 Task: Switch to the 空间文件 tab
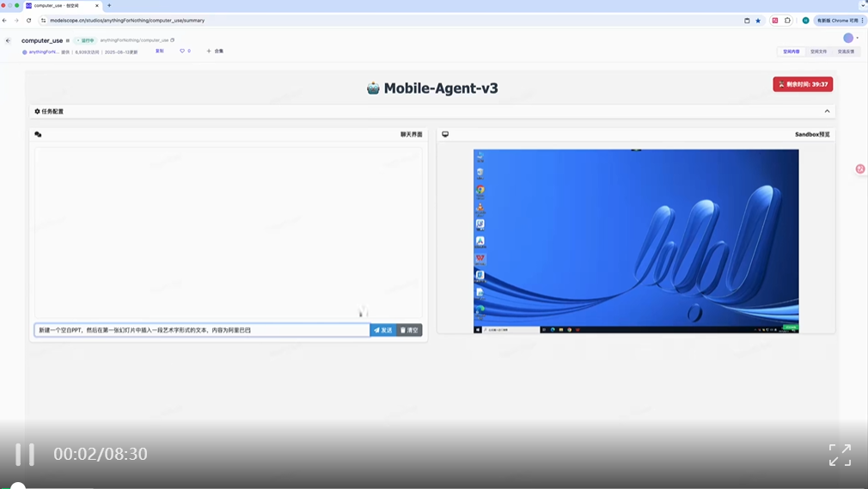click(x=818, y=52)
